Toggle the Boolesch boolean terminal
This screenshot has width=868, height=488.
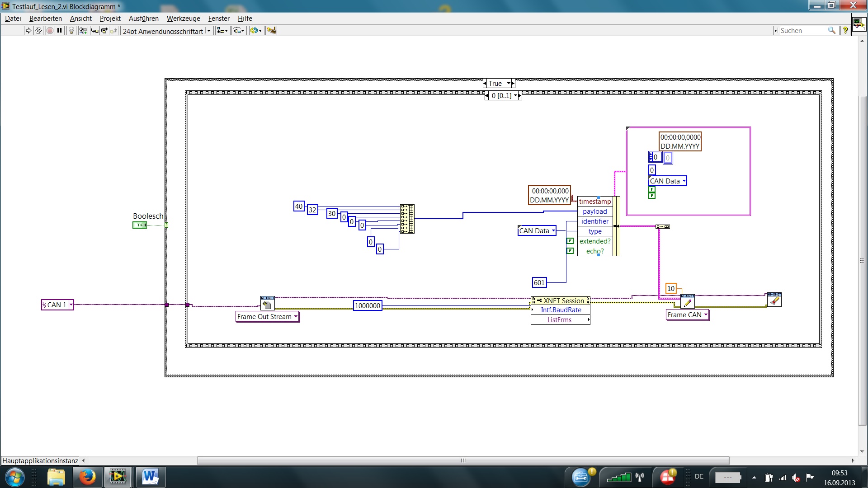[x=139, y=225]
